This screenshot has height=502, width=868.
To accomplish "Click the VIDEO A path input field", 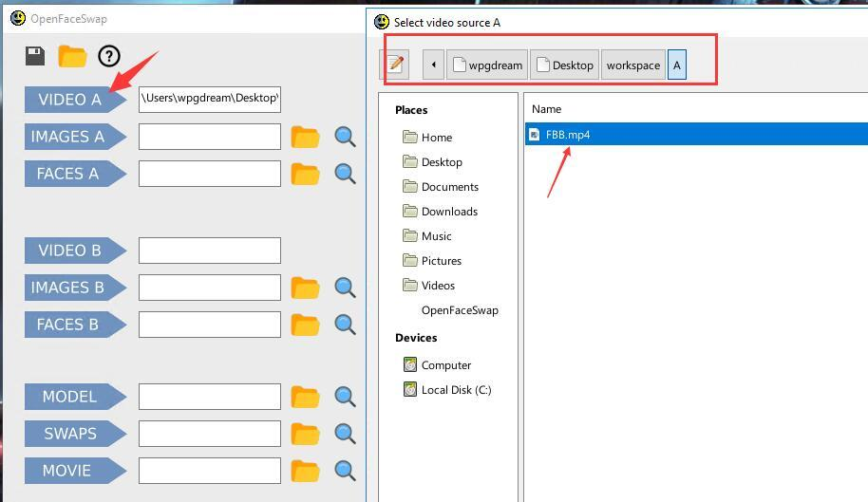I will click(210, 100).
